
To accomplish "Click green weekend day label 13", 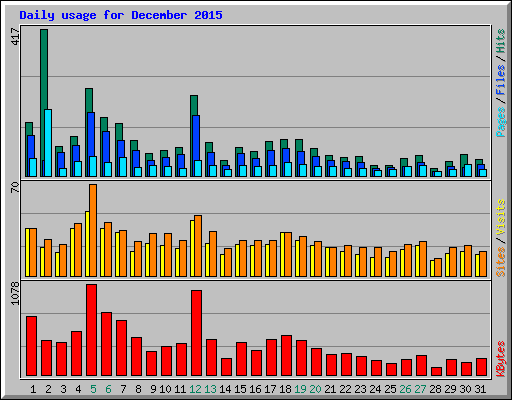I will pos(210,389).
